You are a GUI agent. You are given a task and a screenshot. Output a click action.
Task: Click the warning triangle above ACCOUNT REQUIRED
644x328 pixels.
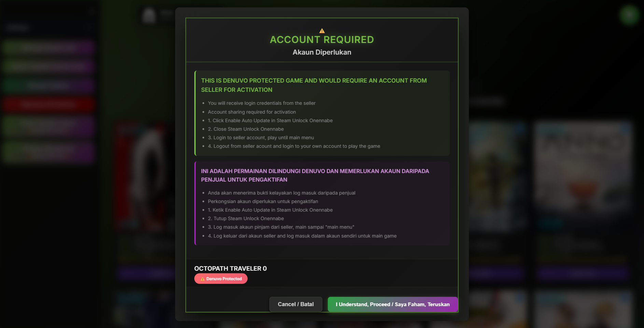point(322,31)
